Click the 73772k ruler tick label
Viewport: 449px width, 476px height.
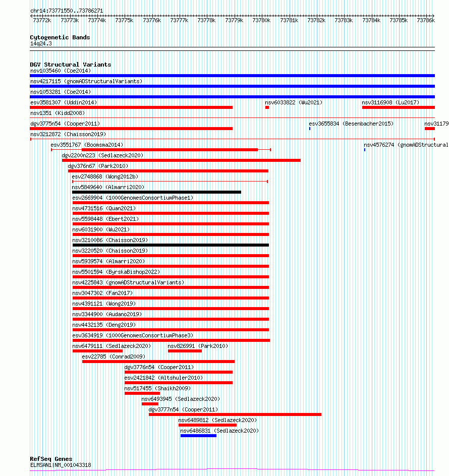42,20
